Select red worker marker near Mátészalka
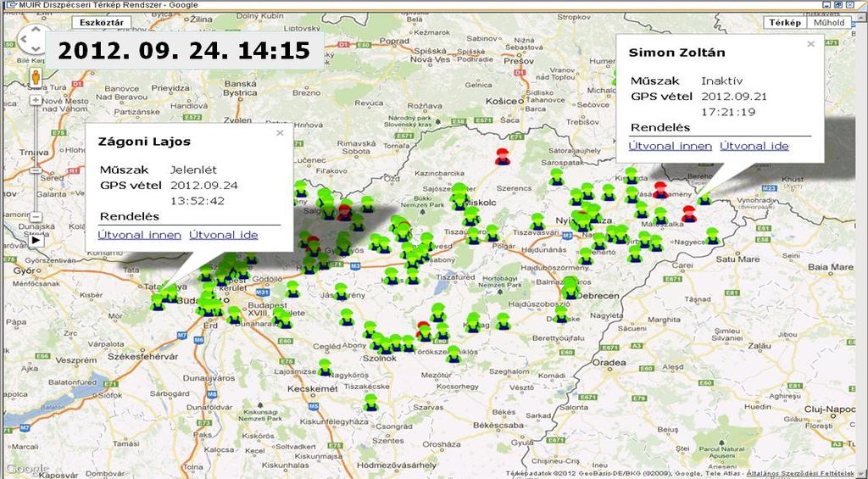Viewport: 868px width, 479px height. tap(688, 214)
